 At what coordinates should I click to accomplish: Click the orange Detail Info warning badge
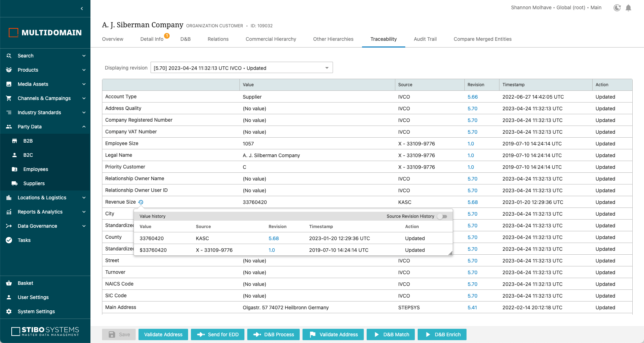click(x=167, y=35)
